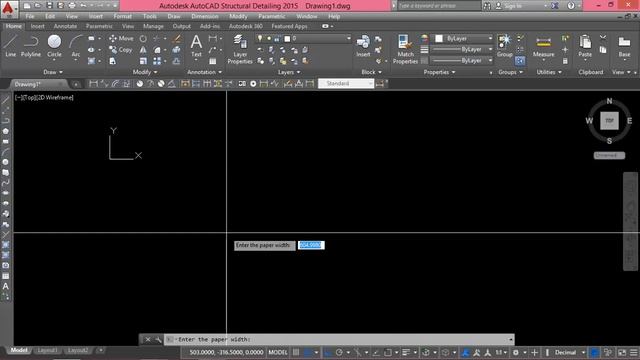This screenshot has width=640, height=360.
Task: Open the File menu
Action: click(x=30, y=17)
